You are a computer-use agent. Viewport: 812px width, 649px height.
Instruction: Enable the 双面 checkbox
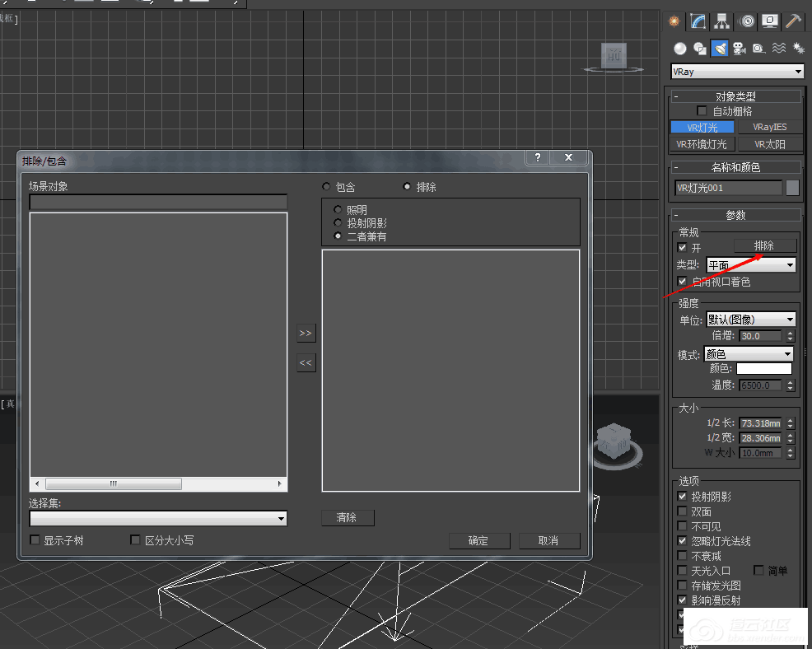[x=683, y=511]
